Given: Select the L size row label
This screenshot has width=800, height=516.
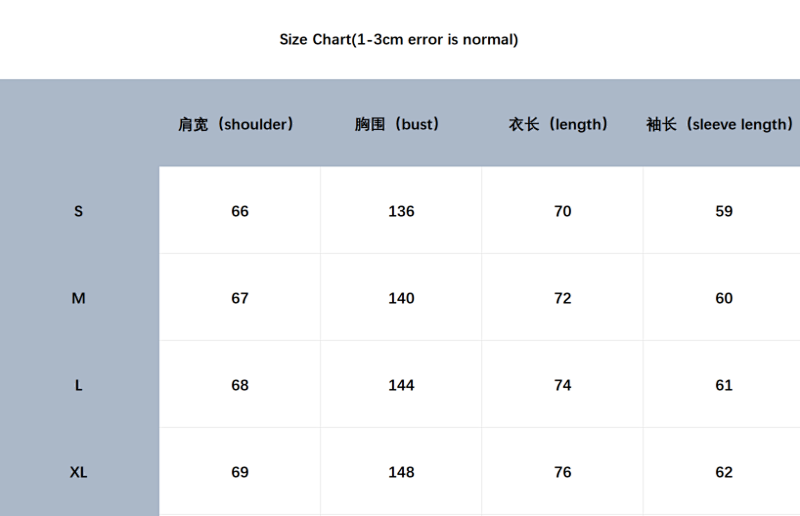Looking at the screenshot, I should tap(78, 385).
